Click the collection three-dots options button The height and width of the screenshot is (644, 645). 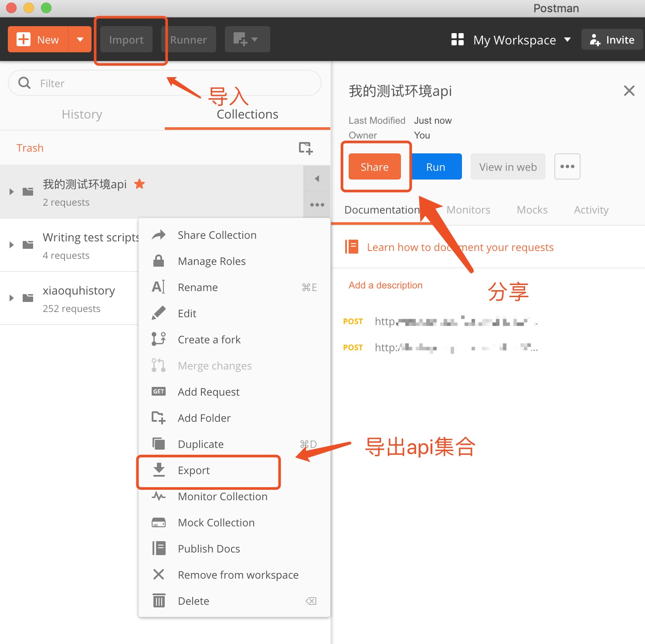(317, 205)
